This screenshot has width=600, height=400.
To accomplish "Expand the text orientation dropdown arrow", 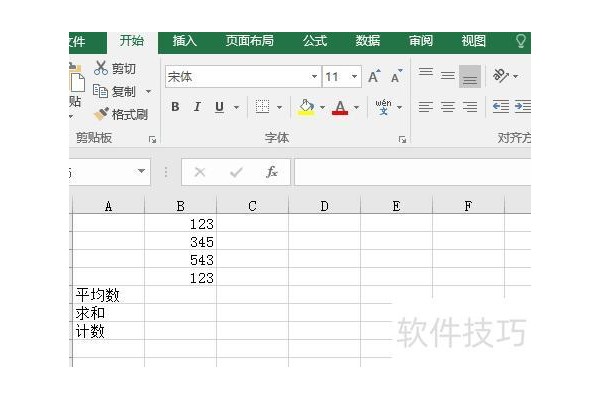I will (x=515, y=76).
